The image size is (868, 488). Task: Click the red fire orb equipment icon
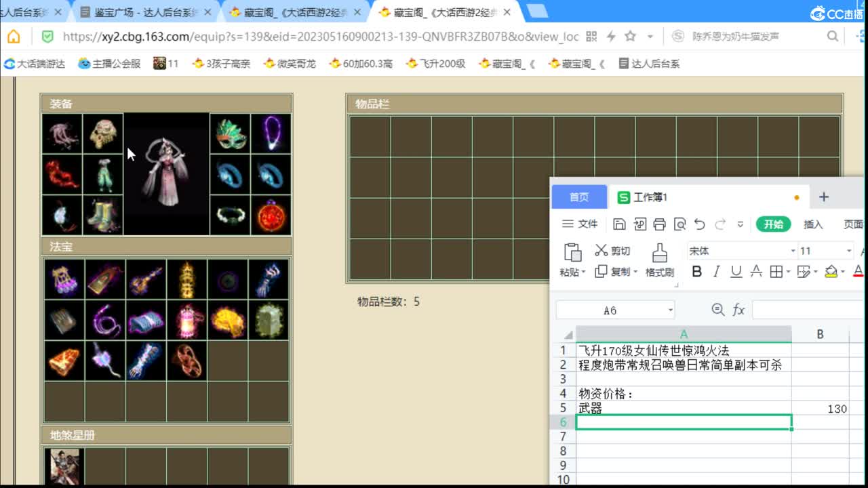pos(271,216)
